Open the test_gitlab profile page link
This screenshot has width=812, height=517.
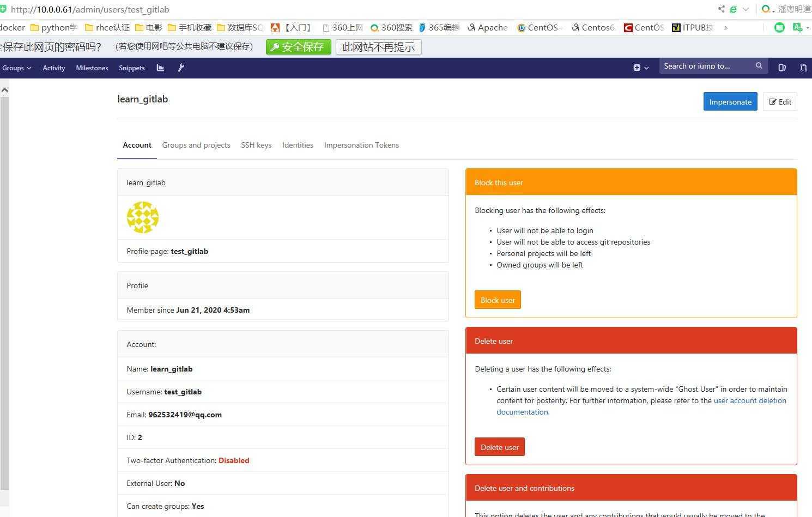point(190,251)
